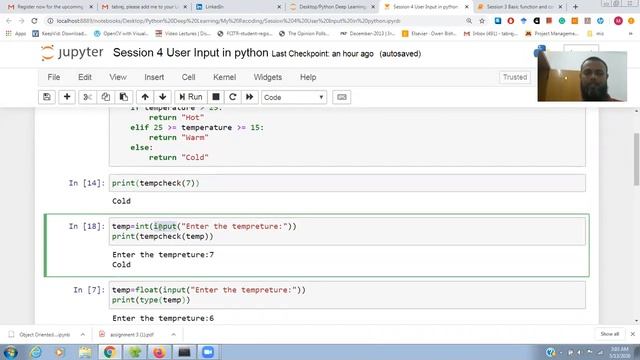
Task: Click cell In [14] print(tempcheck(7))
Action: tap(347, 183)
